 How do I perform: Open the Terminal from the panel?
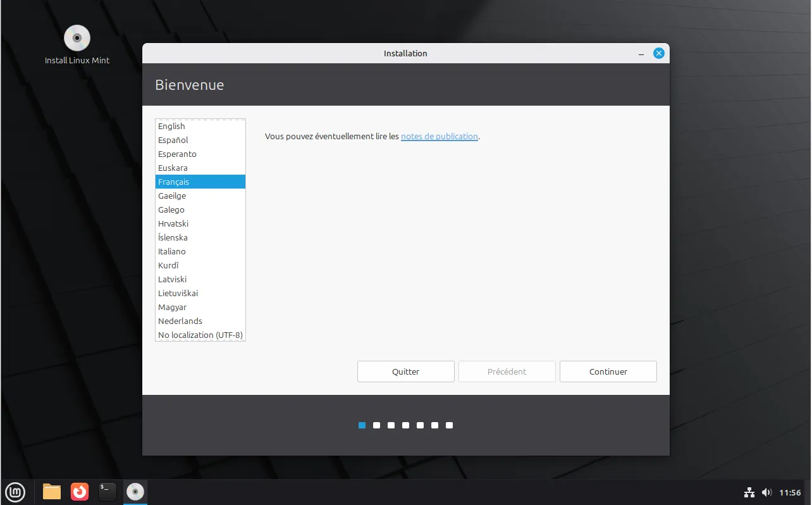click(108, 492)
